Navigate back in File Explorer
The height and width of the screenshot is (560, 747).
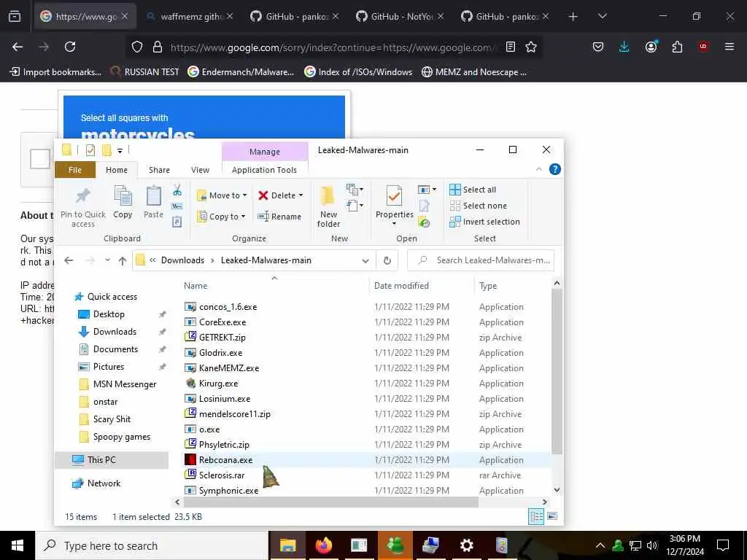[69, 260]
